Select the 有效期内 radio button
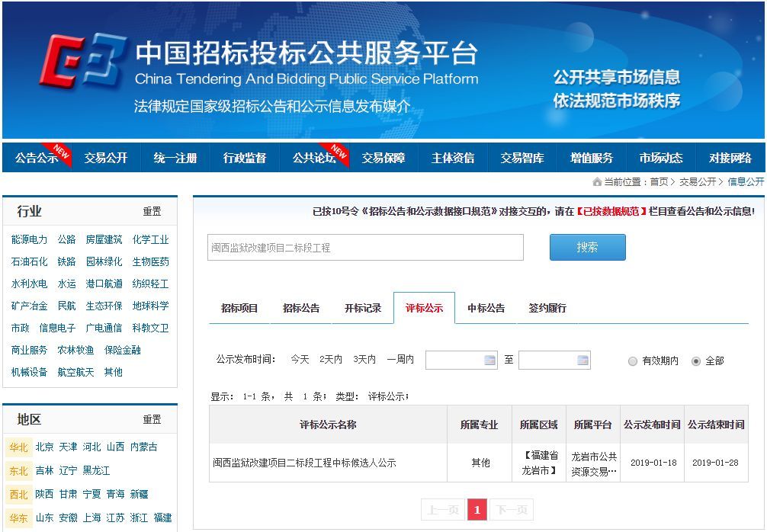 633,361
